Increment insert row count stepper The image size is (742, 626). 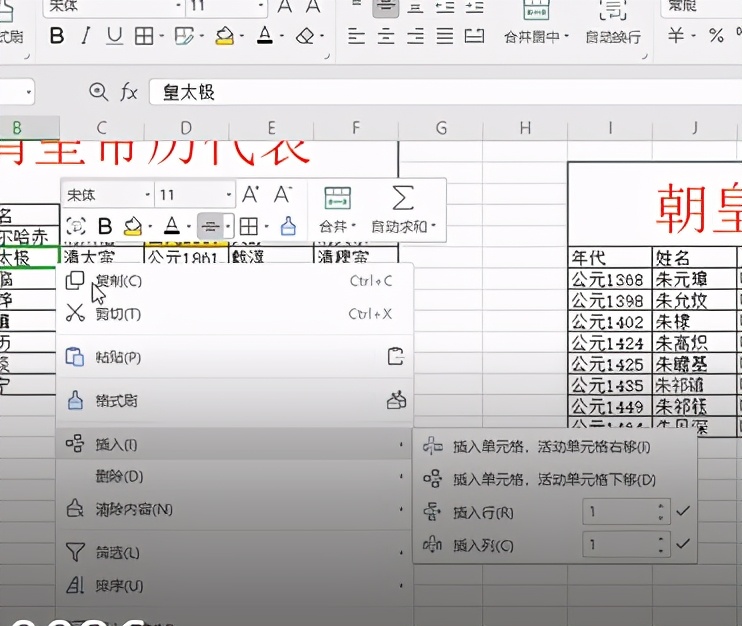click(661, 506)
